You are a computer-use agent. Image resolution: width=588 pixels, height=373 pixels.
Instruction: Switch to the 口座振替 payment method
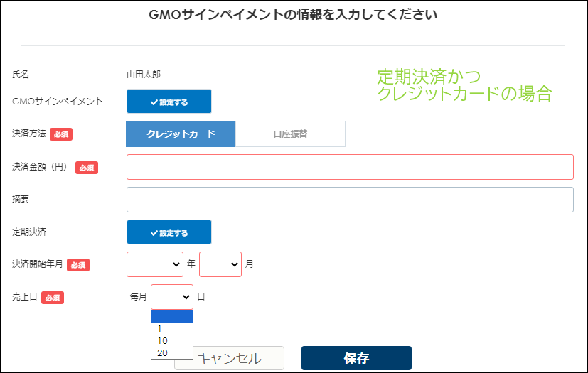click(x=290, y=134)
